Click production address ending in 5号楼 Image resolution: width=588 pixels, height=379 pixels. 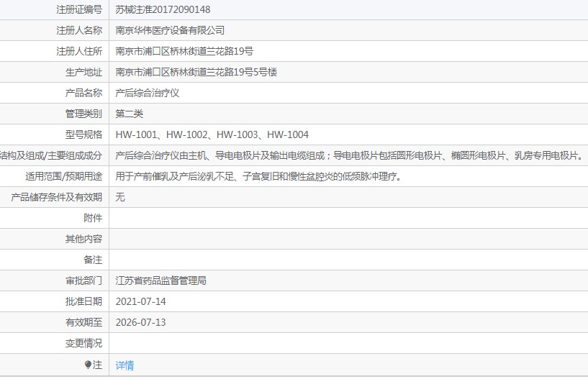(x=196, y=72)
